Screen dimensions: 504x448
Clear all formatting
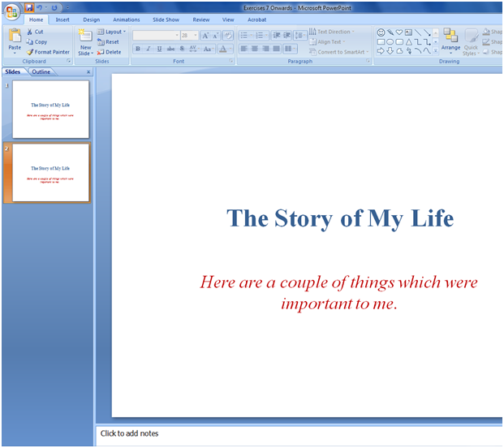[x=228, y=36]
